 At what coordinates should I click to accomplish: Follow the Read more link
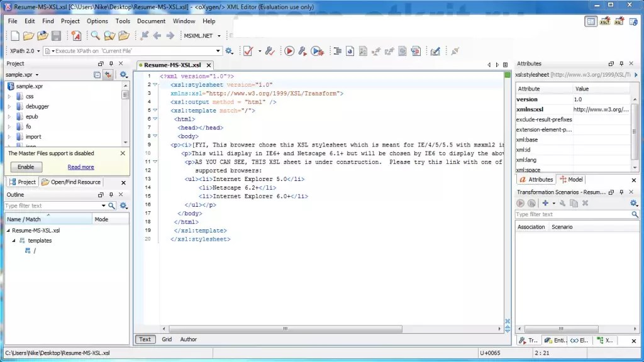click(81, 167)
